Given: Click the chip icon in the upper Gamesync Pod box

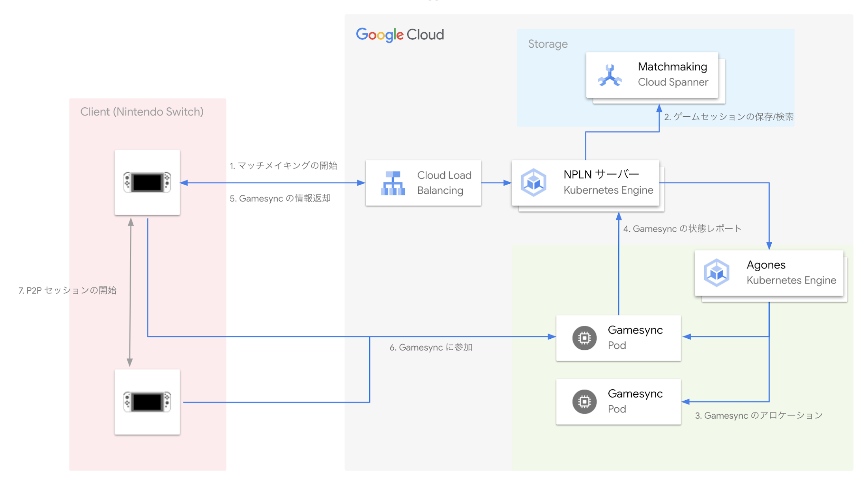Looking at the screenshot, I should pyautogui.click(x=584, y=338).
